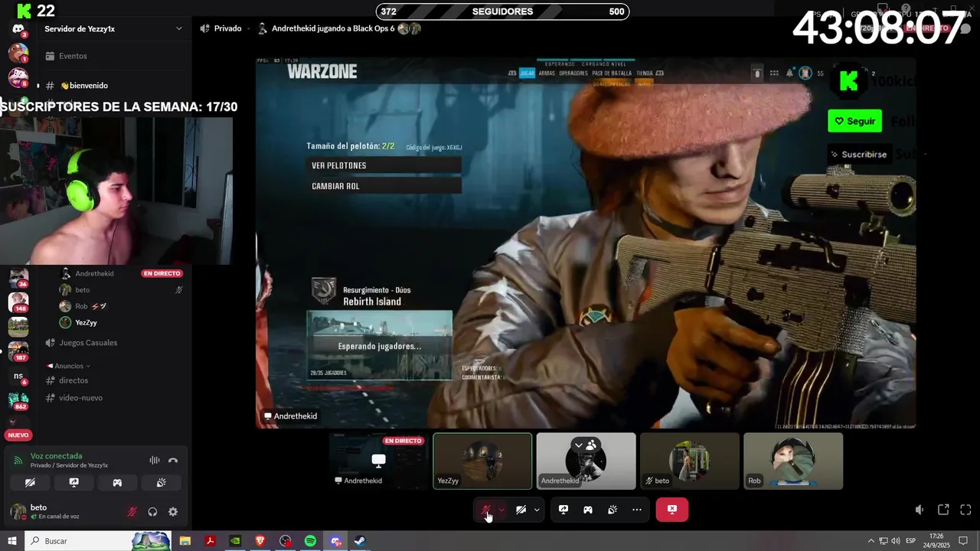Click VER PELOTONES in Warzone stream

click(384, 165)
